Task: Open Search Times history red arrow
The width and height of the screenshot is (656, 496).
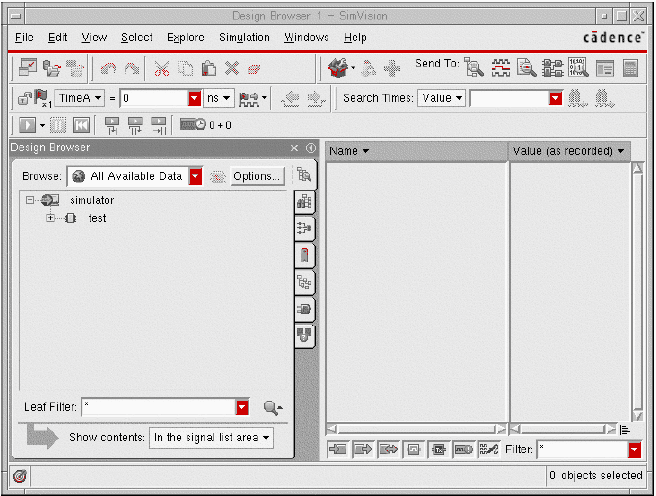Action: pyautogui.click(x=555, y=99)
